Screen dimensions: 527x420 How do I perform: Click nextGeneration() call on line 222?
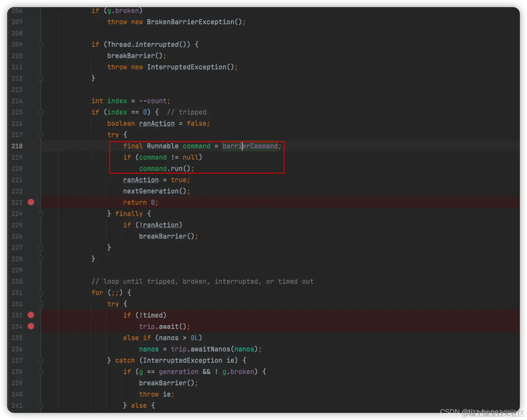click(x=155, y=191)
